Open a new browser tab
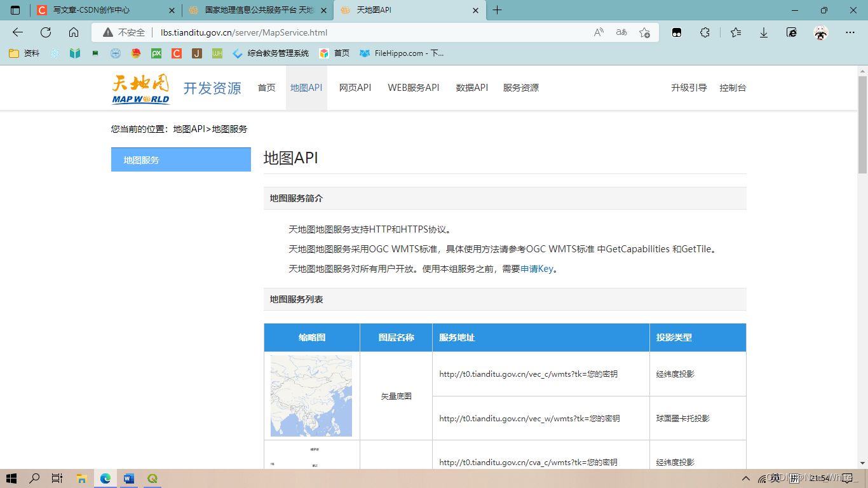Viewport: 868px width, 488px height. pos(498,10)
